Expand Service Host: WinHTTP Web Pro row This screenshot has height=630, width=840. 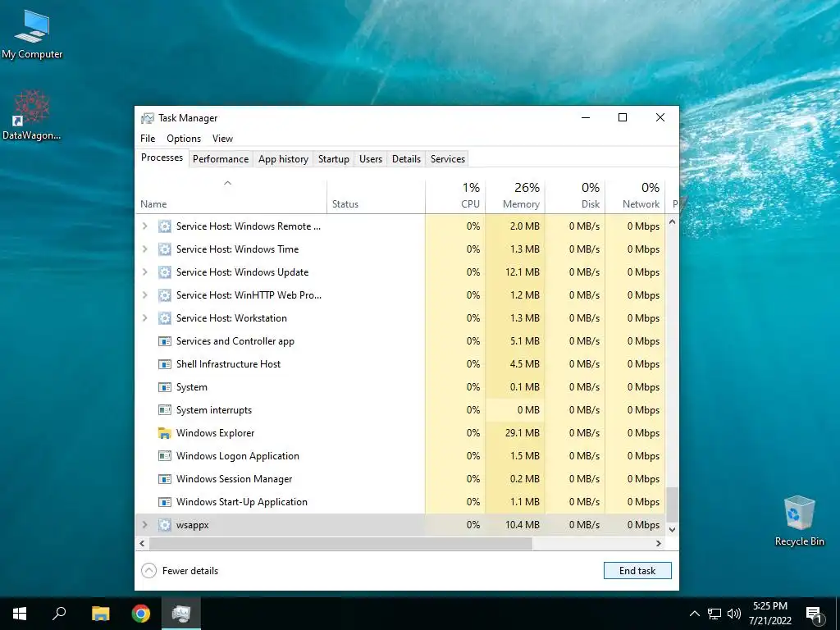pyautogui.click(x=144, y=295)
